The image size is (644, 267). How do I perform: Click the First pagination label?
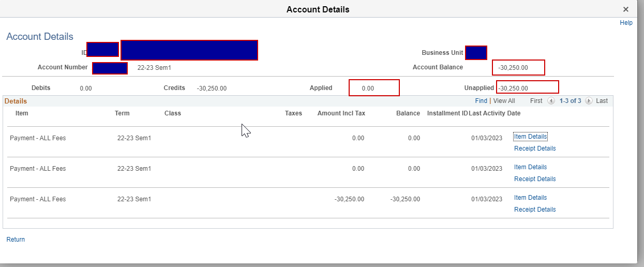536,101
